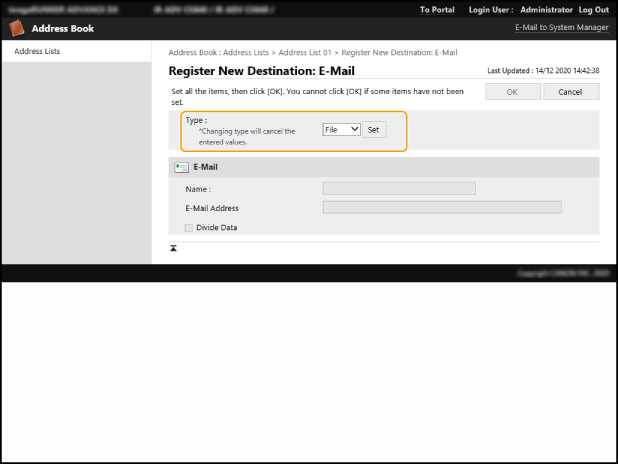Screen dimensions: 618x464
Task: Click the OK button
Action: tap(511, 91)
